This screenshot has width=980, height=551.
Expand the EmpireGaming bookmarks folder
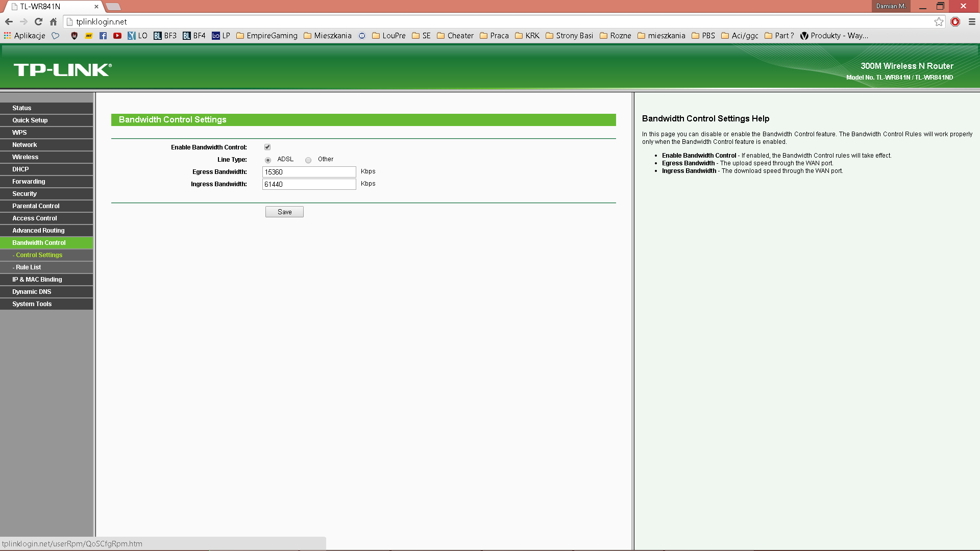tap(267, 36)
